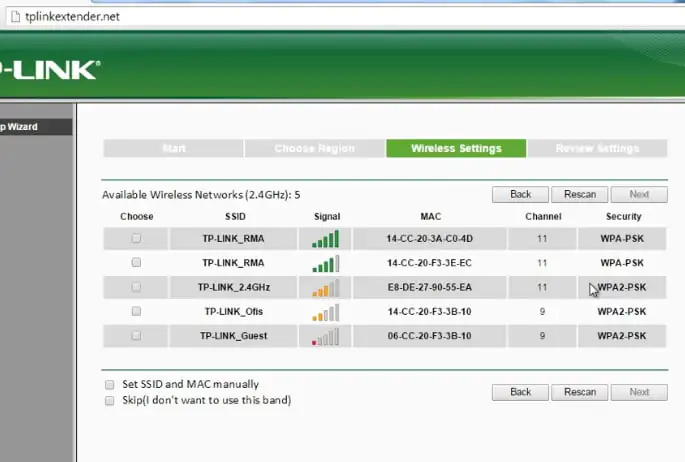Click the top Next button
This screenshot has width=685, height=462.
point(639,194)
